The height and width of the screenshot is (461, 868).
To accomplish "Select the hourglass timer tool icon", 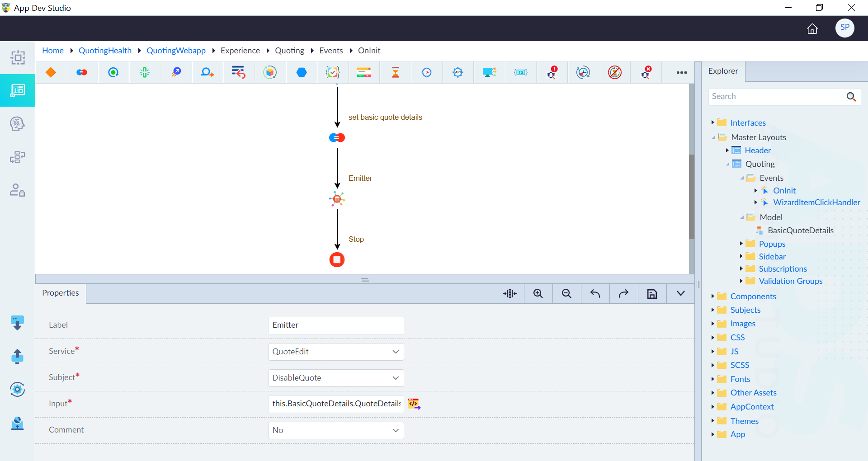I will click(x=396, y=72).
